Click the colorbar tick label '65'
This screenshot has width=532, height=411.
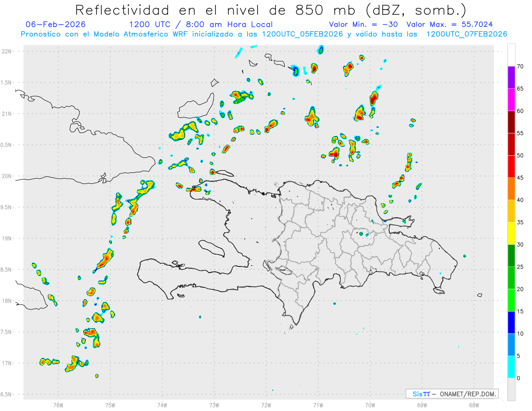coord(520,89)
